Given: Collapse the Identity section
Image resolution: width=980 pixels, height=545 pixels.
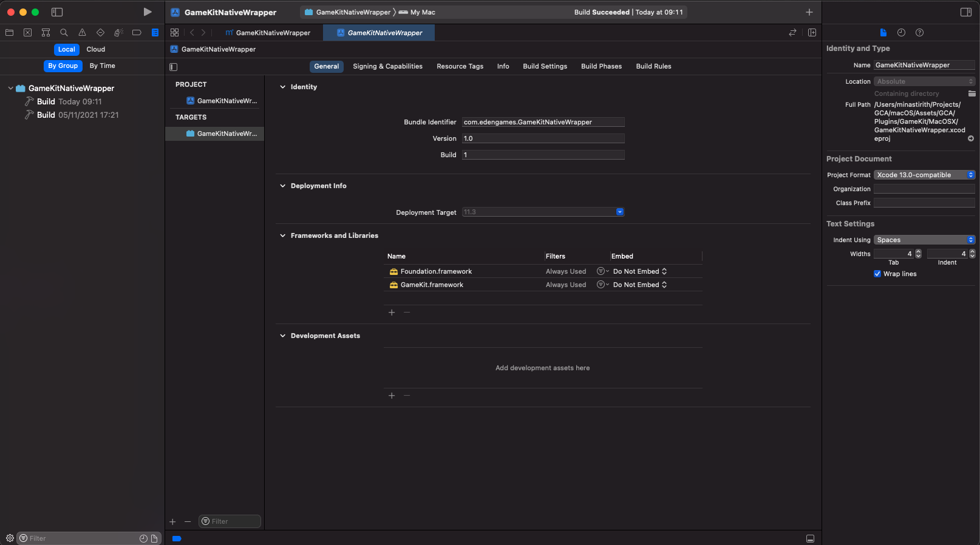Looking at the screenshot, I should pos(282,87).
